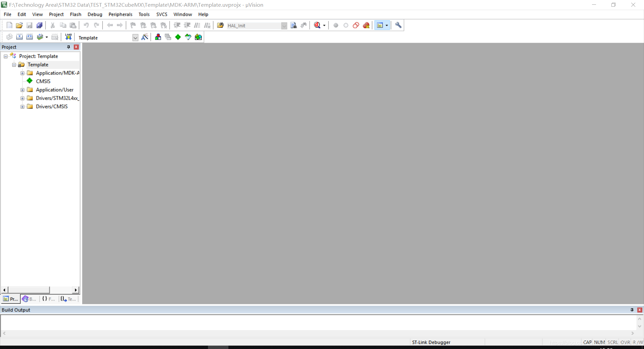Viewport: 644px width, 349px height.
Task: Indent selected lines icon
Action: [177, 25]
